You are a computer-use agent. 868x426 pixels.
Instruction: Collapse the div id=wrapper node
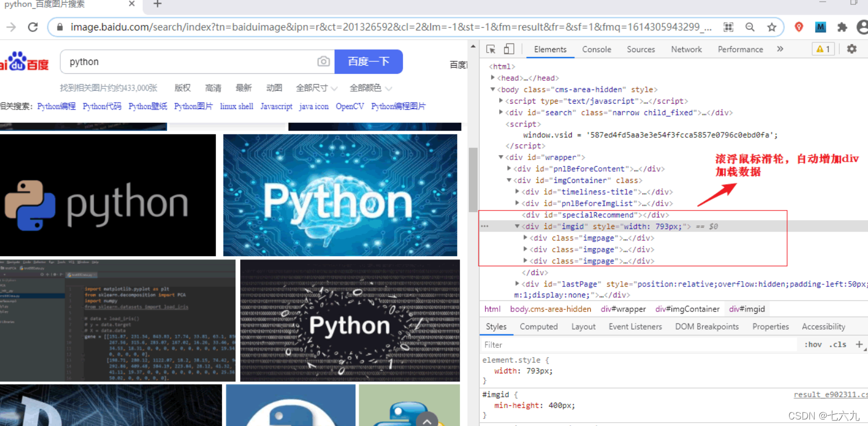[501, 157]
